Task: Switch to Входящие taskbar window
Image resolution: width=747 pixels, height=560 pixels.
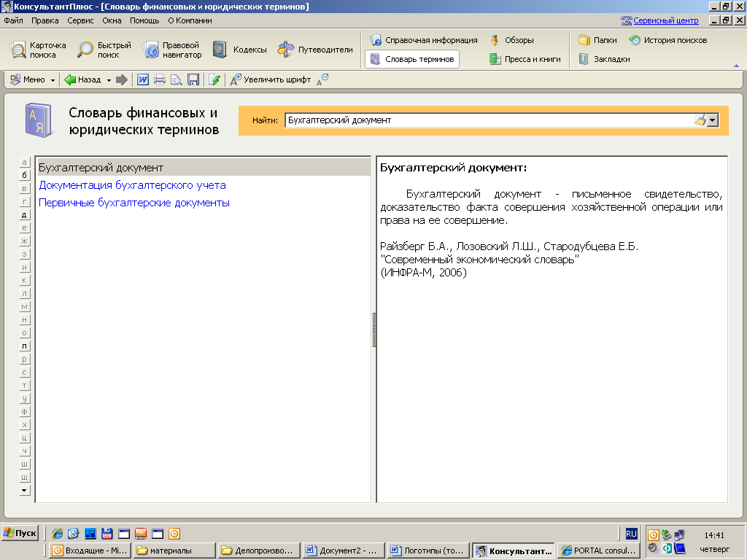Action: (x=90, y=551)
